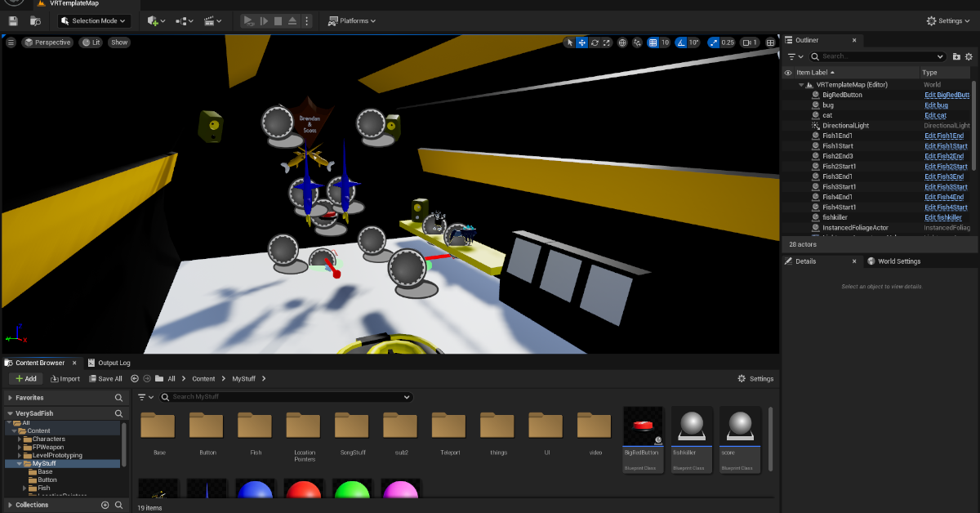Open the Selection Mode dropdown
This screenshot has height=513, width=980.
pyautogui.click(x=94, y=20)
